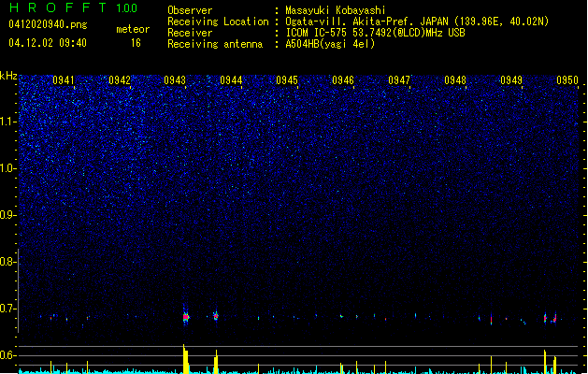Click the 0.6 kHz axis label
588x374 pixels.
pos(8,355)
